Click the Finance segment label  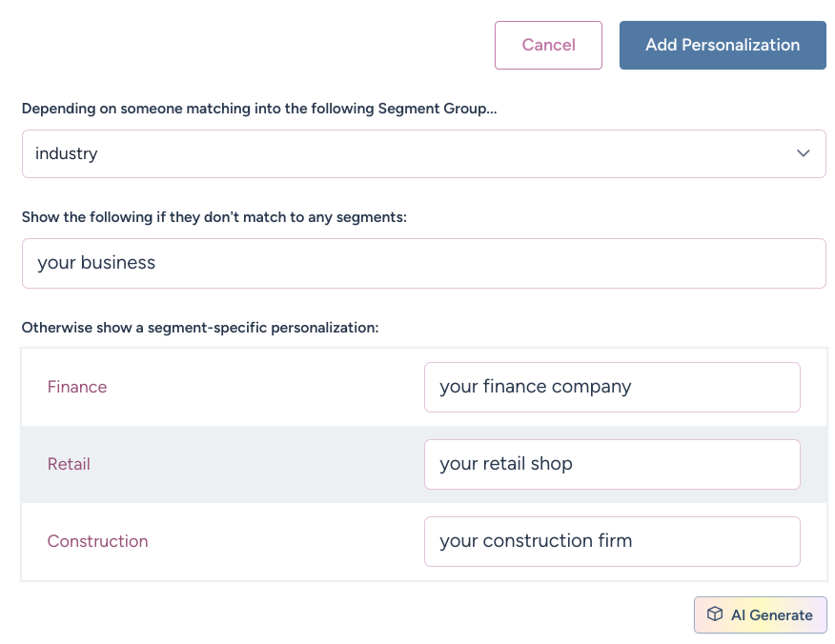[77, 387]
